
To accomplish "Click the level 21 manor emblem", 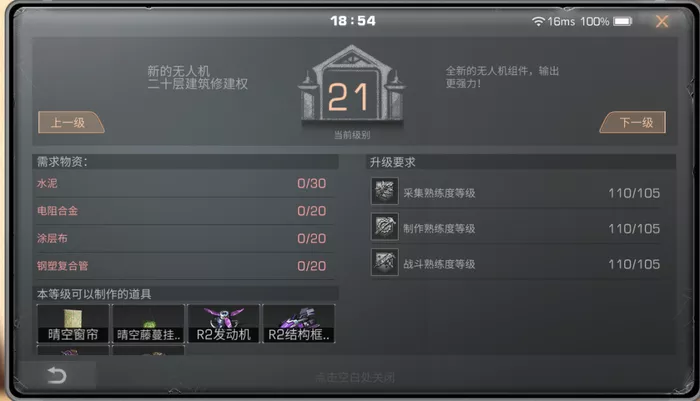I will click(x=352, y=85).
